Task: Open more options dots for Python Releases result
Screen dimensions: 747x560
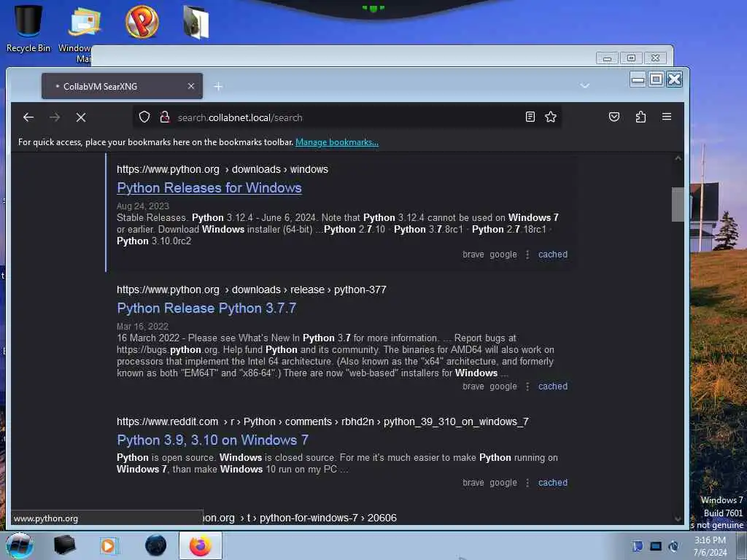Action: (527, 254)
